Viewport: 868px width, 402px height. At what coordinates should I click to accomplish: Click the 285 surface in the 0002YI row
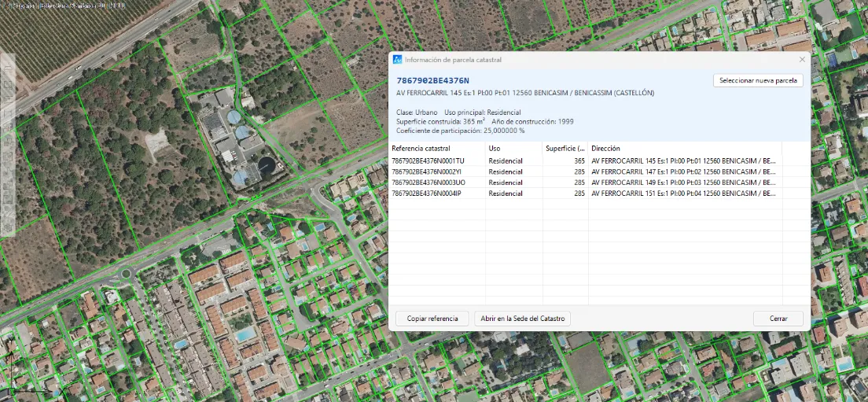(579, 171)
